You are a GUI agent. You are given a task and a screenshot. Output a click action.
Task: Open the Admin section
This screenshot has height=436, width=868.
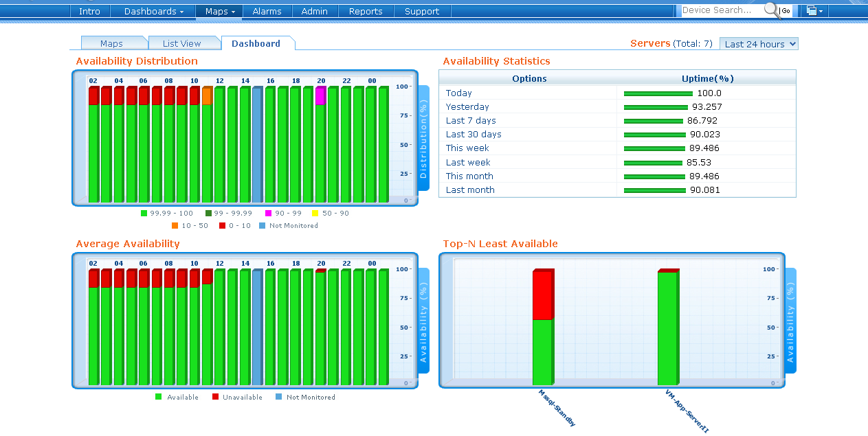point(314,11)
